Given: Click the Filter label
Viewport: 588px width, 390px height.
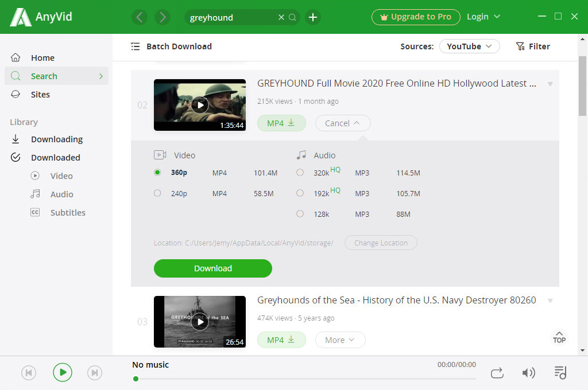Looking at the screenshot, I should click(x=539, y=46).
